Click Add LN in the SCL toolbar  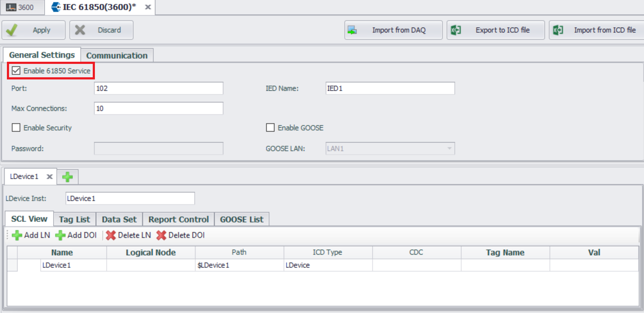(31, 235)
